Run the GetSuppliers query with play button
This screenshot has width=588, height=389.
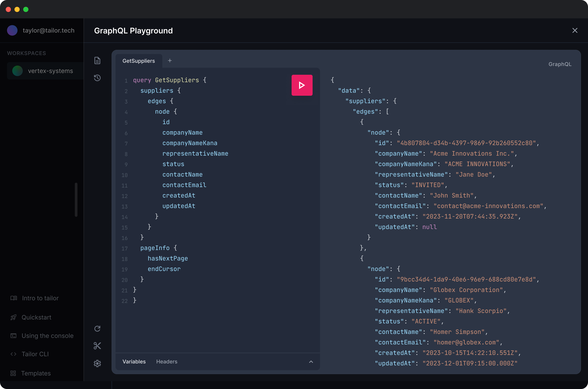point(302,85)
